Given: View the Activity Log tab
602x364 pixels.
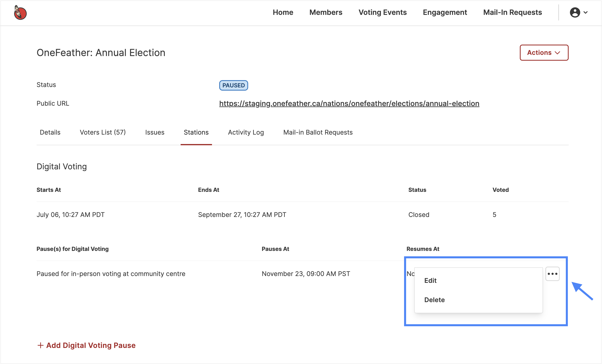Looking at the screenshot, I should pos(246,132).
